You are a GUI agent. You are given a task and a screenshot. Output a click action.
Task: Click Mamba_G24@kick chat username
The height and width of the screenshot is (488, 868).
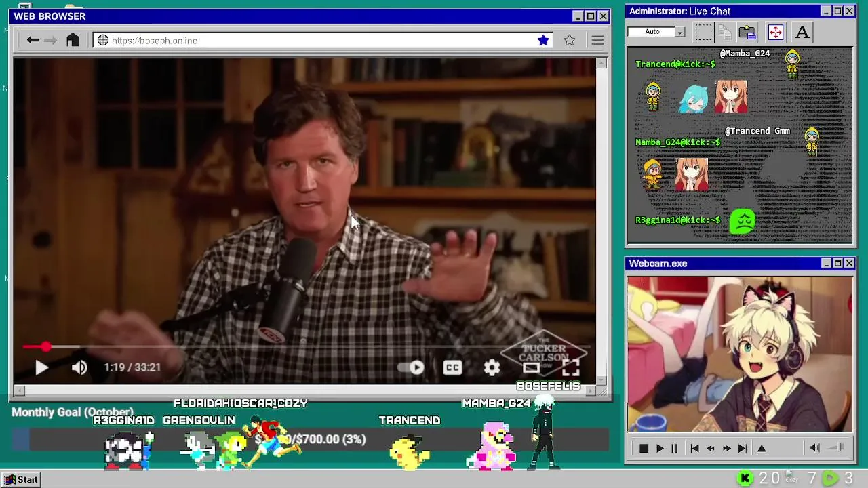[677, 142]
